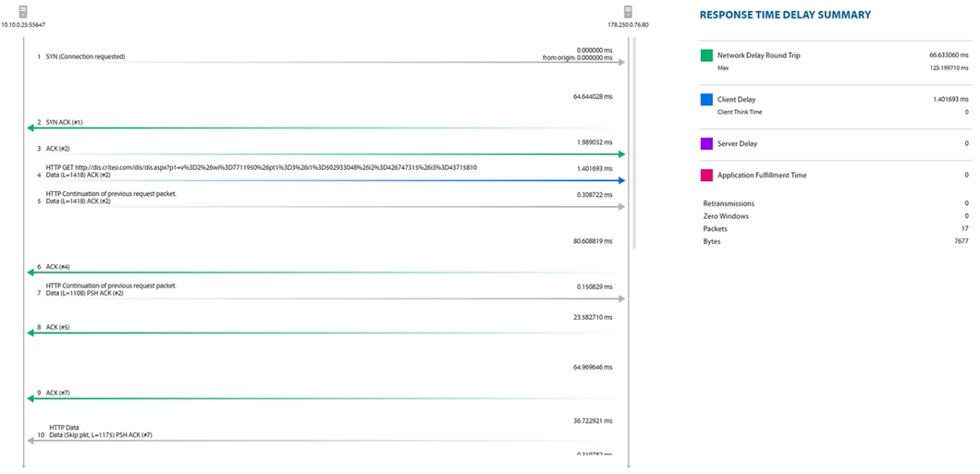Select packet 3 ACK (#2) arrow

pyautogui.click(x=326, y=152)
